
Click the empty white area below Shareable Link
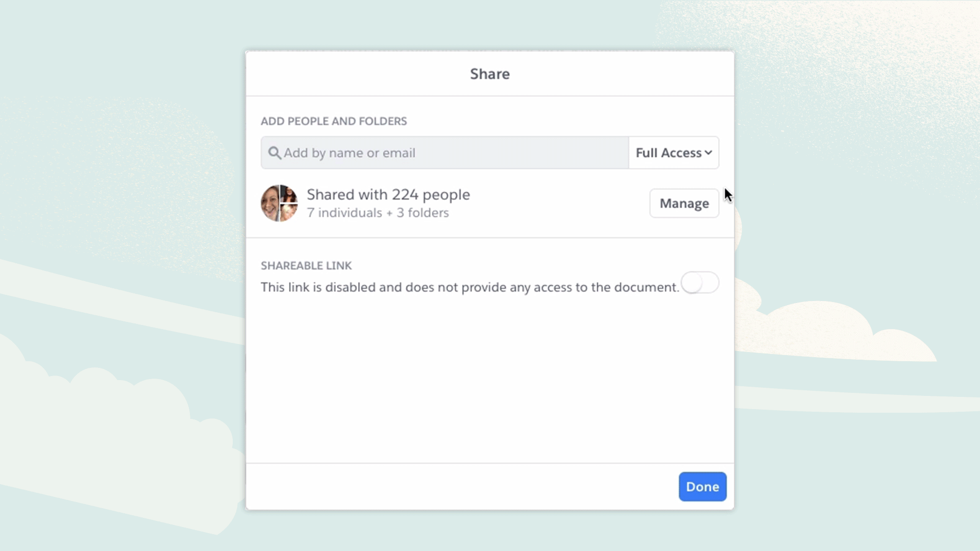coord(489,378)
